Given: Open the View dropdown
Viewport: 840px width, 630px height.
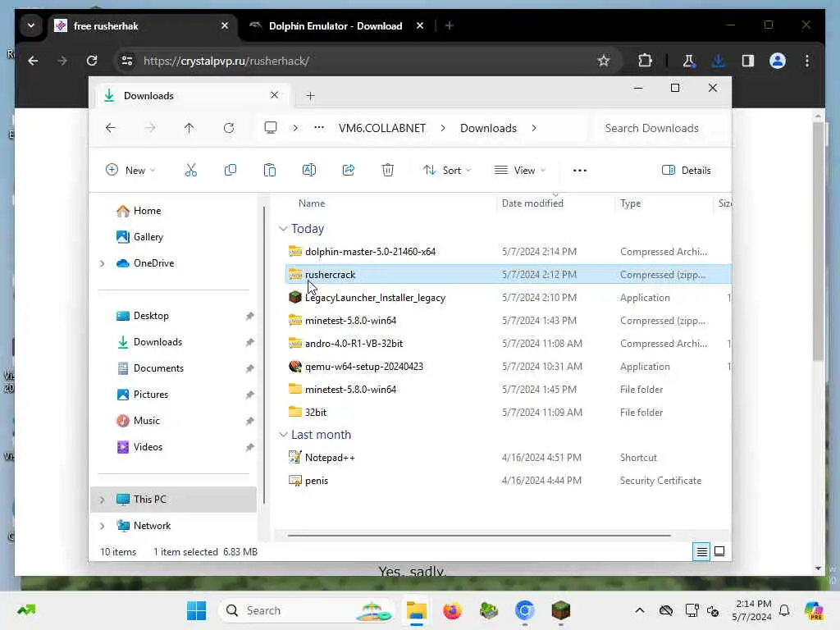Looking at the screenshot, I should click(519, 171).
